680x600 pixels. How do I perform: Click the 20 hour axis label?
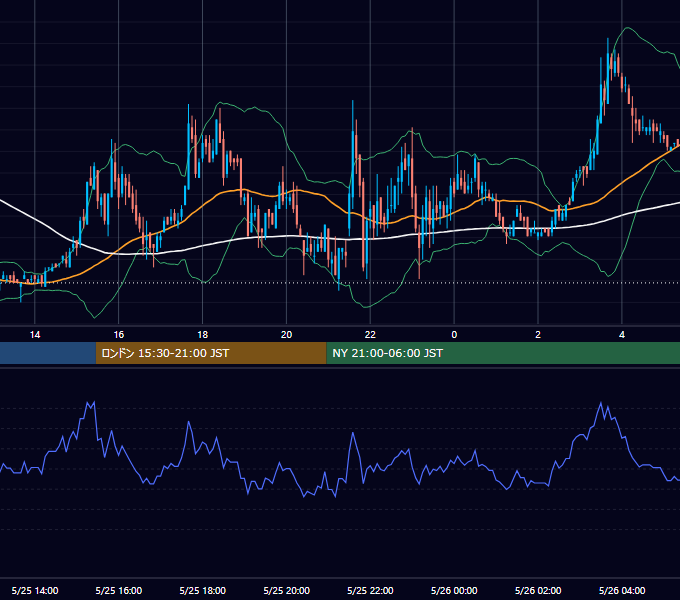pyautogui.click(x=286, y=335)
